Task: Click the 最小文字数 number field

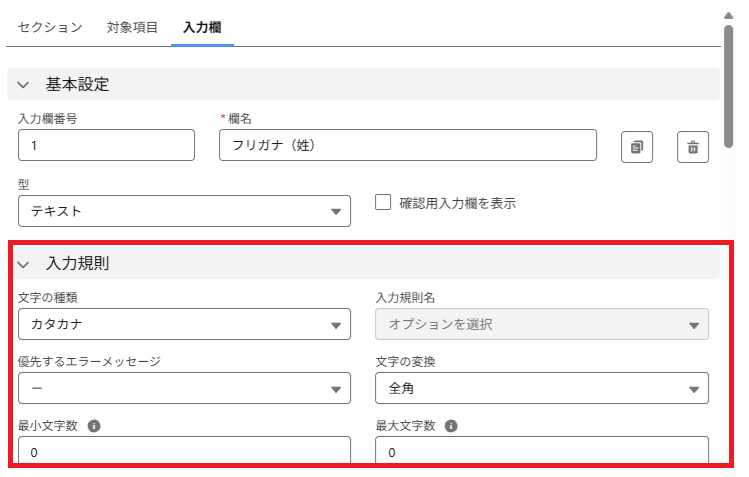Action: (x=184, y=452)
